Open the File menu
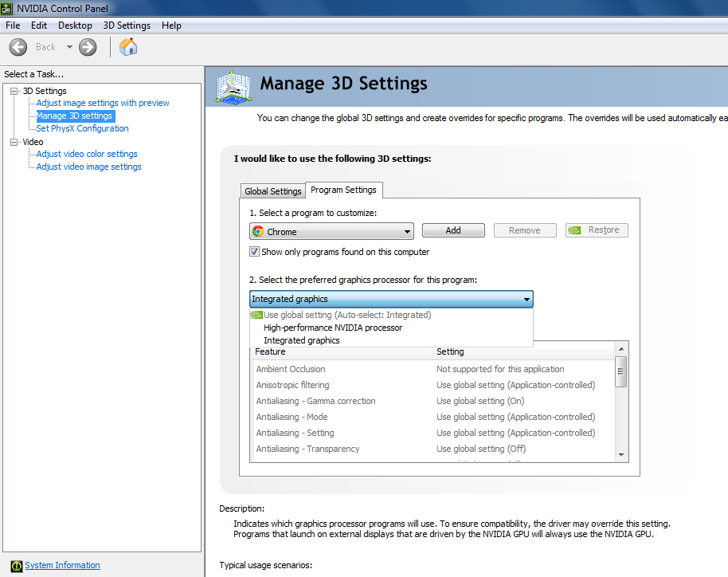728x577 pixels. point(13,26)
